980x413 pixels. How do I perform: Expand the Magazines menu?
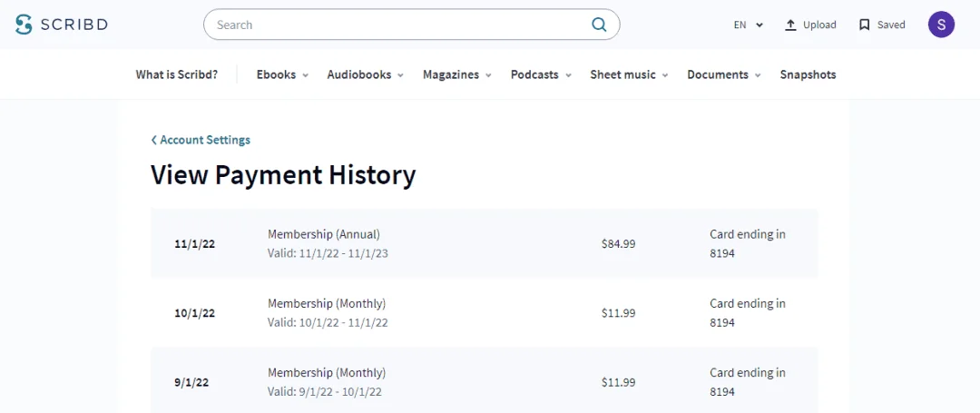[x=457, y=74]
